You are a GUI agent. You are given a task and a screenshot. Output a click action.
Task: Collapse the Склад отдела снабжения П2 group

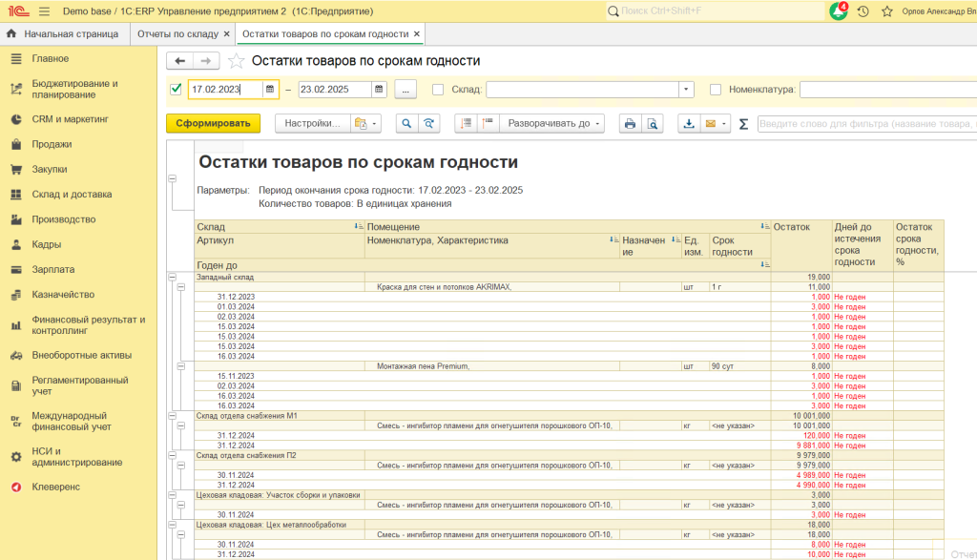coord(173,455)
